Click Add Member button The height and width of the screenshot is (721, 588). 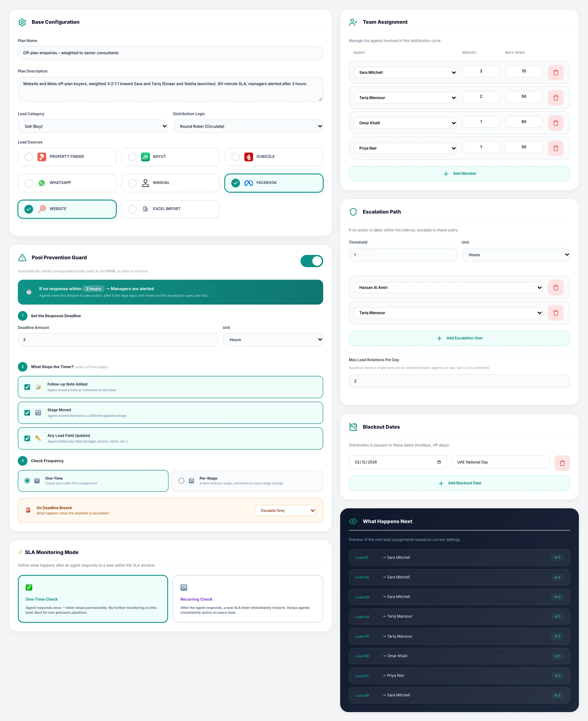click(x=459, y=174)
